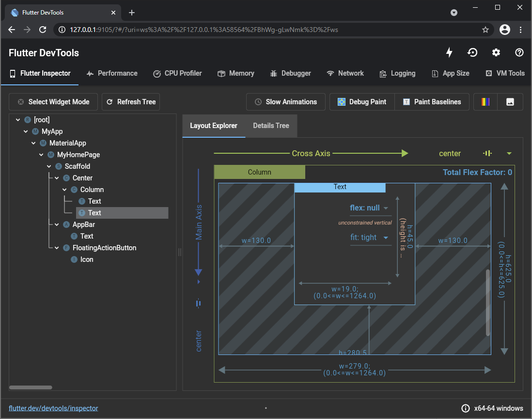This screenshot has width=532, height=419.
Task: Click the x64-64 windows status text
Action: 499,408
